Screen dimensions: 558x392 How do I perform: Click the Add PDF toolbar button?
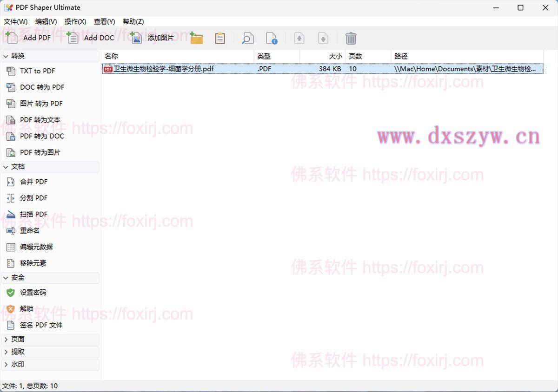coord(28,38)
